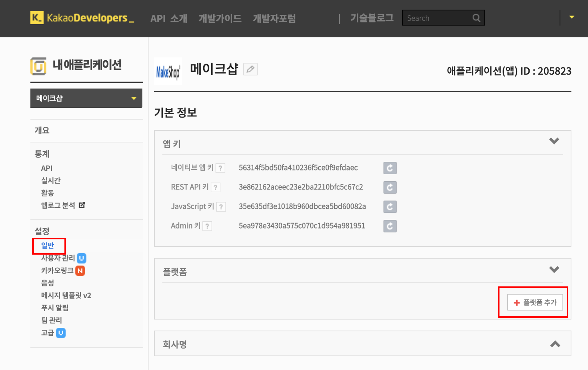
Task: Click Admin key value 5ea978e3430a575c070c1d954a981951
Action: [302, 226]
